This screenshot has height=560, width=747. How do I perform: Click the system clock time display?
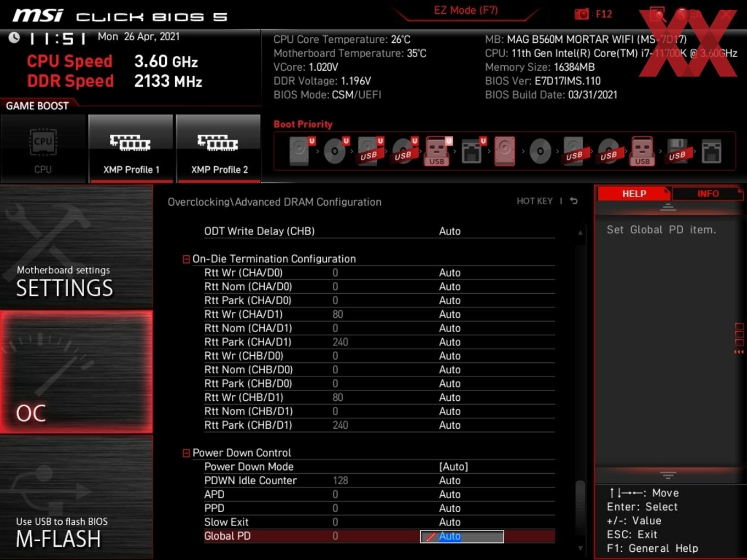58,38
